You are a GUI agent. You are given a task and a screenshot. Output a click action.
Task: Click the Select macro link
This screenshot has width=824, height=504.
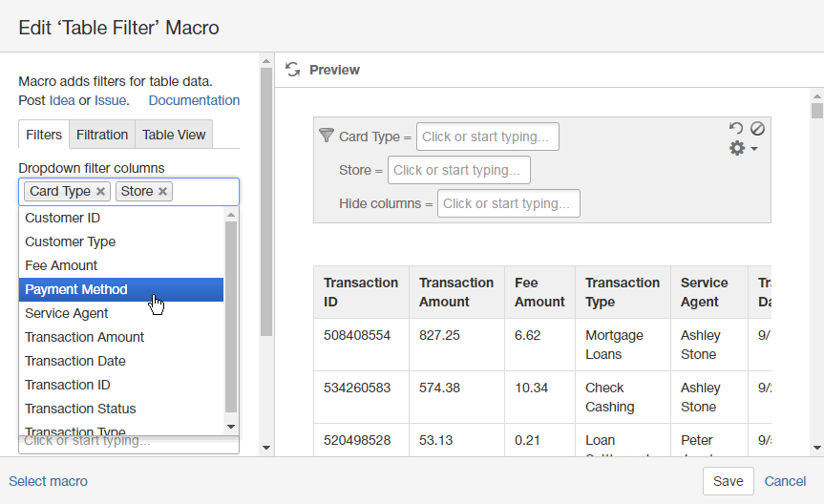point(48,481)
